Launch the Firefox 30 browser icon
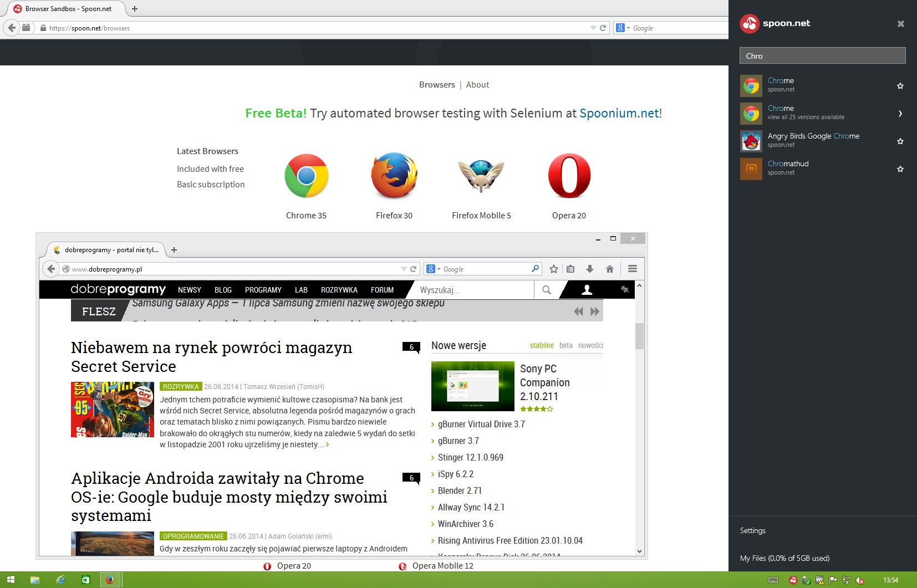917x588 pixels. (x=394, y=176)
